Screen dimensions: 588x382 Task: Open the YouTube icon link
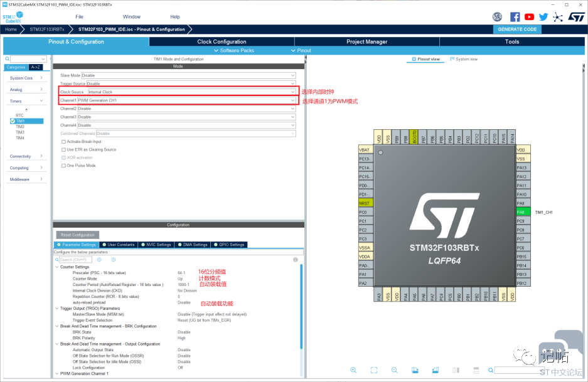529,17
